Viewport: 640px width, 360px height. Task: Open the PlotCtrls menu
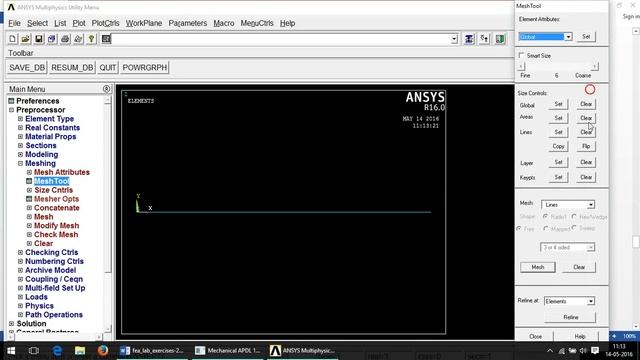coord(105,23)
